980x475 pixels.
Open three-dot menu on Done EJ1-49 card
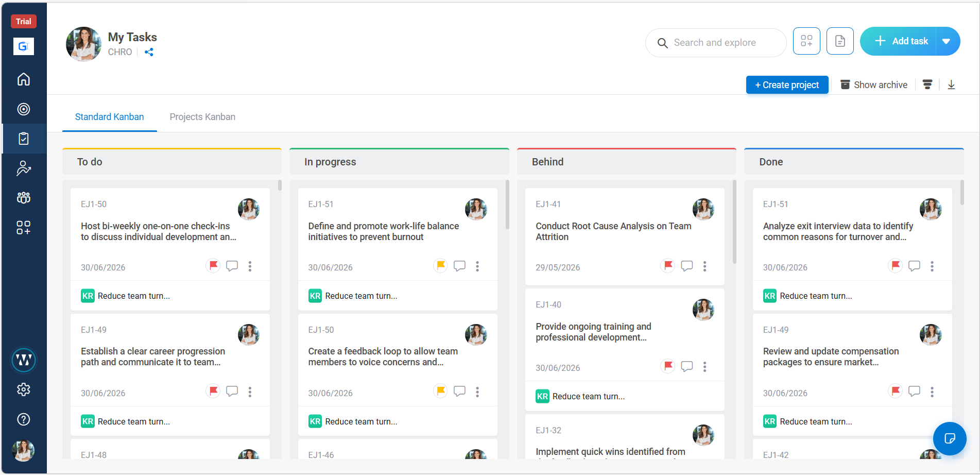pyautogui.click(x=932, y=392)
